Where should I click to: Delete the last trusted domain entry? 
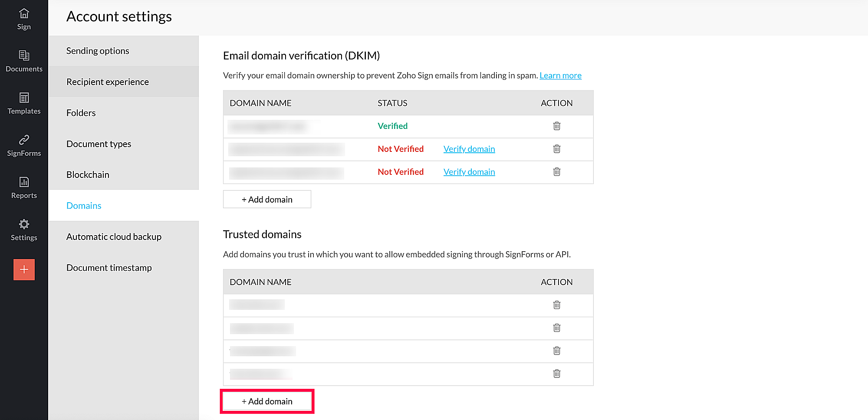click(557, 374)
